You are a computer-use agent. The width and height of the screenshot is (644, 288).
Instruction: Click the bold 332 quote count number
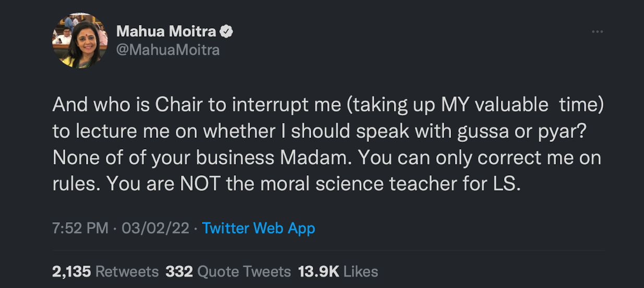pos(179,271)
